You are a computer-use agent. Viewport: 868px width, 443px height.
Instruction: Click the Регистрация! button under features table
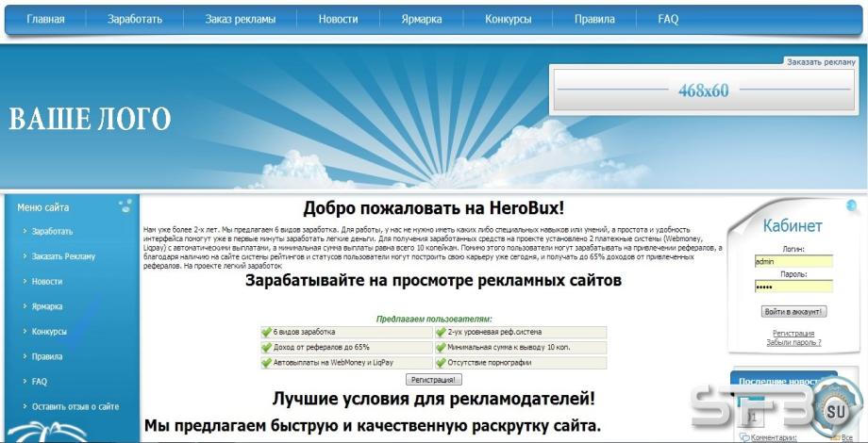tap(434, 380)
